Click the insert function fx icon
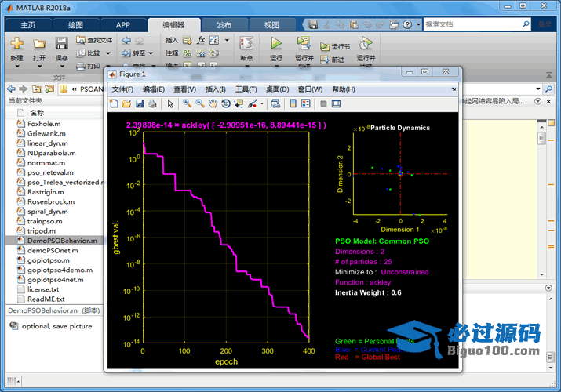 pyautogui.click(x=201, y=40)
